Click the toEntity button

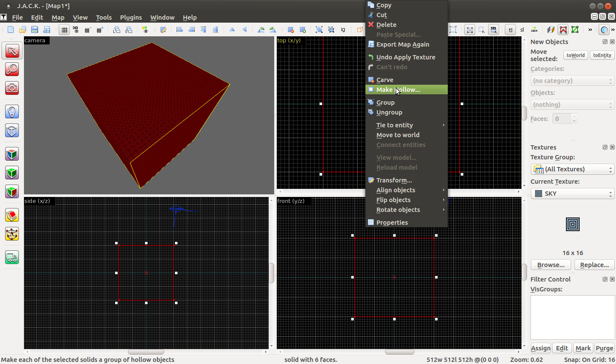click(x=602, y=55)
